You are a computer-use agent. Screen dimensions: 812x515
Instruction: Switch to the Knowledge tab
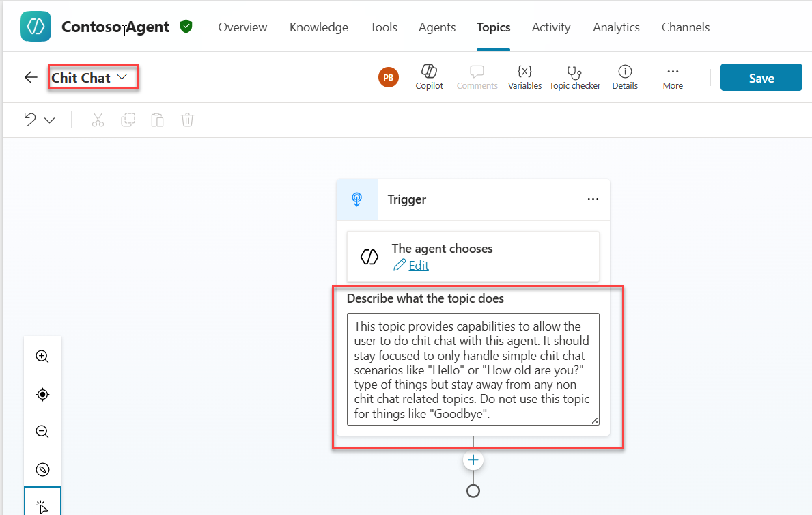pos(318,27)
